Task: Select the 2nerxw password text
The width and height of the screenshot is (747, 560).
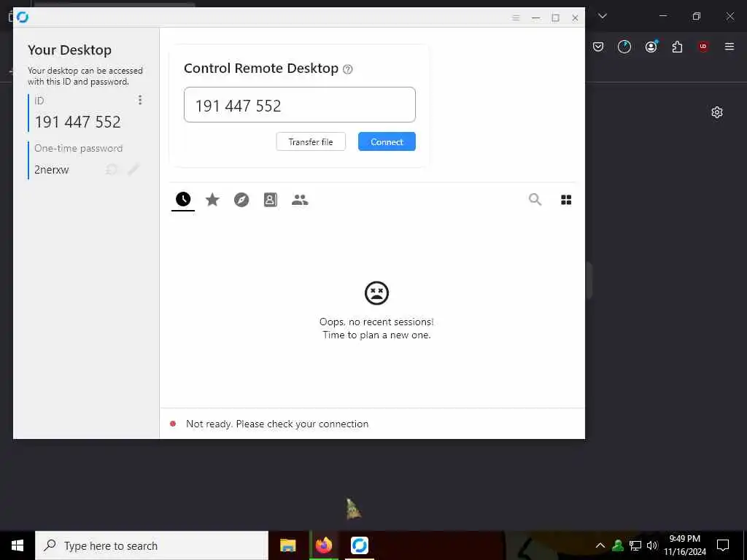Action: click(52, 169)
